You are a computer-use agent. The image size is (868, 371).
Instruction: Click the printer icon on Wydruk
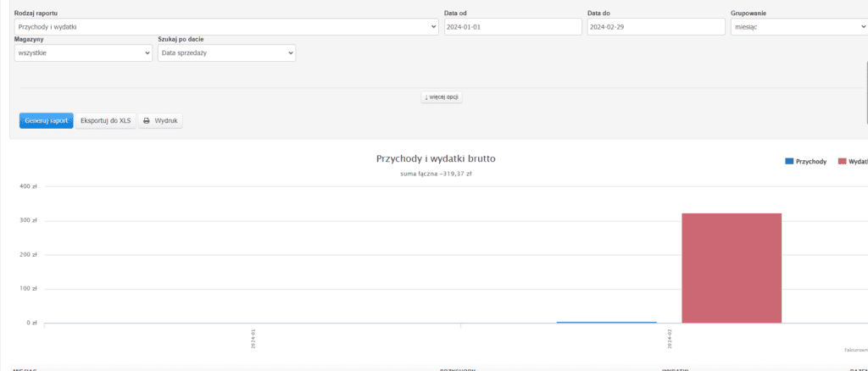(147, 121)
